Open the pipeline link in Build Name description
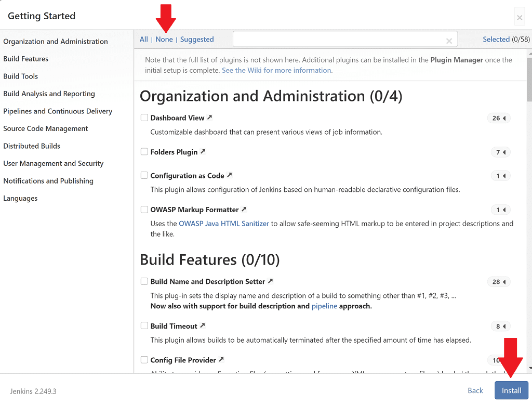This screenshot has height=404, width=532. pyautogui.click(x=325, y=306)
